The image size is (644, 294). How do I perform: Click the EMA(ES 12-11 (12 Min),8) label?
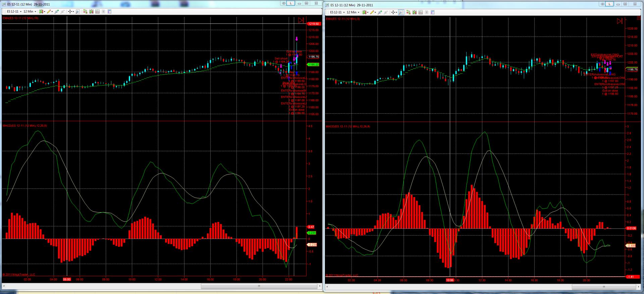coord(343,19)
